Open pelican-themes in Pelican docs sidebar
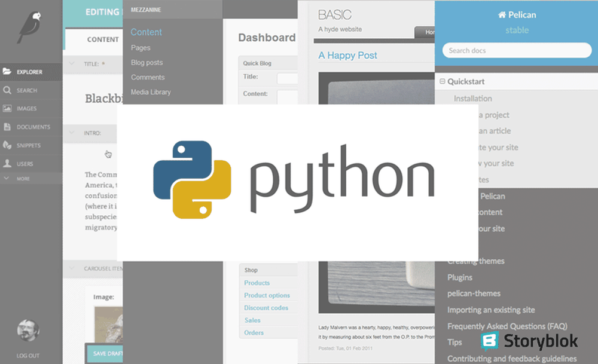Image resolution: width=598 pixels, height=364 pixels. point(474,293)
